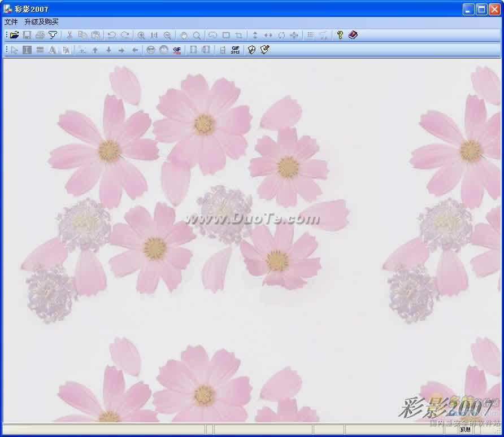This screenshot has width=504, height=437.
Task: Click the redo arrow icon
Action: click(x=125, y=35)
